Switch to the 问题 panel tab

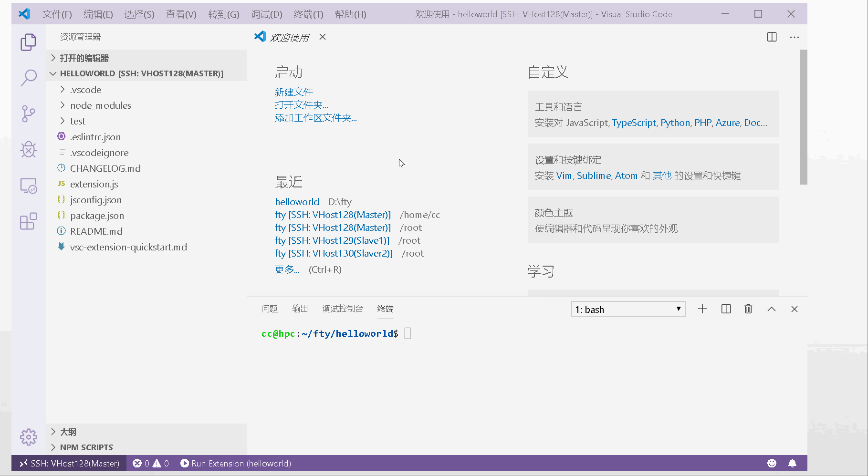(x=269, y=309)
